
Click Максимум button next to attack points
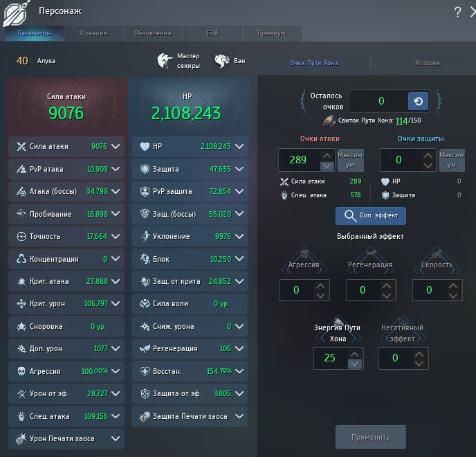coord(350,160)
